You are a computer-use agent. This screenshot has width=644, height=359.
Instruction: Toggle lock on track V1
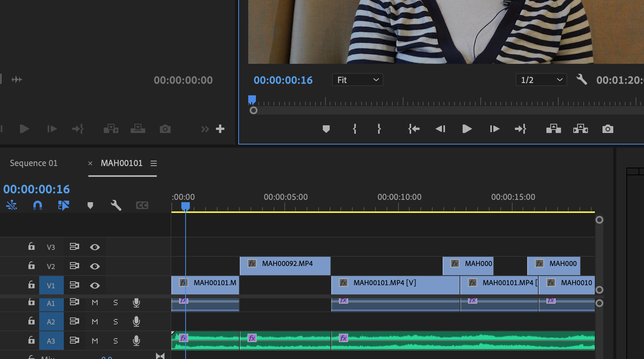[32, 285]
